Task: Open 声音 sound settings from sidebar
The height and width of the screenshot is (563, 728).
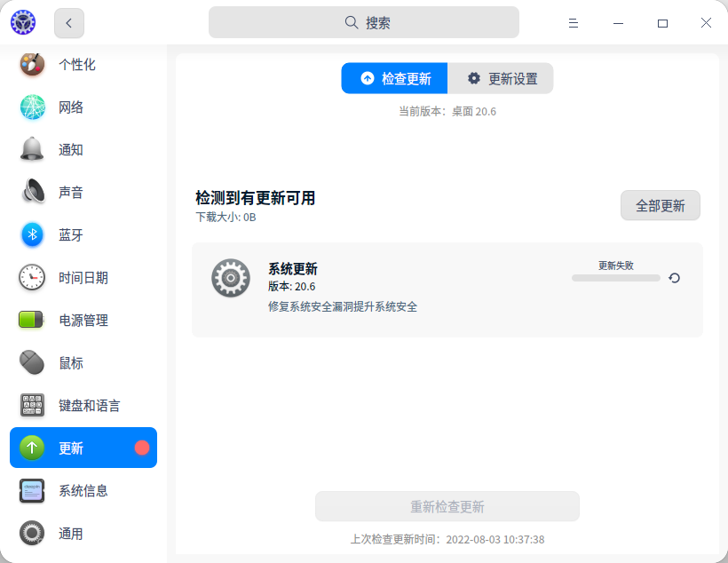Action: click(32, 192)
